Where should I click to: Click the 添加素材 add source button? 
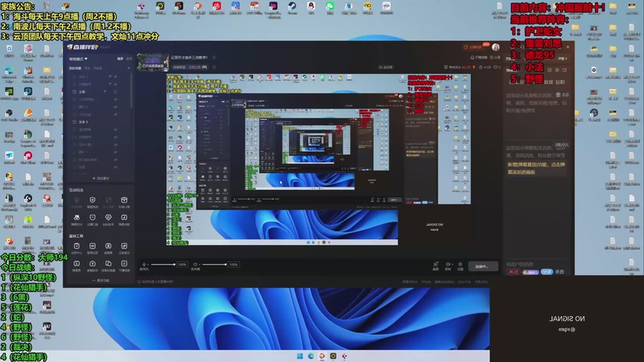101,179
